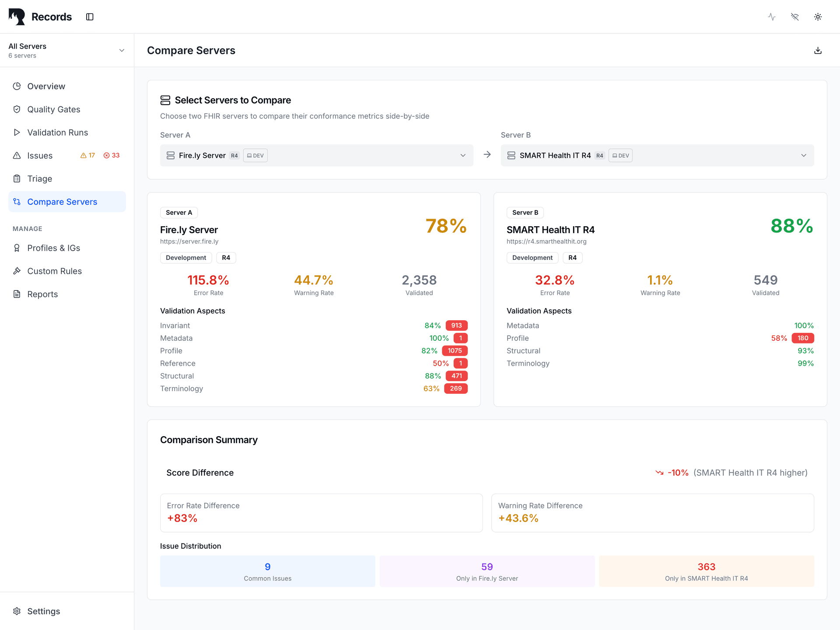
Task: Open Overview in the sidebar
Action: point(46,86)
